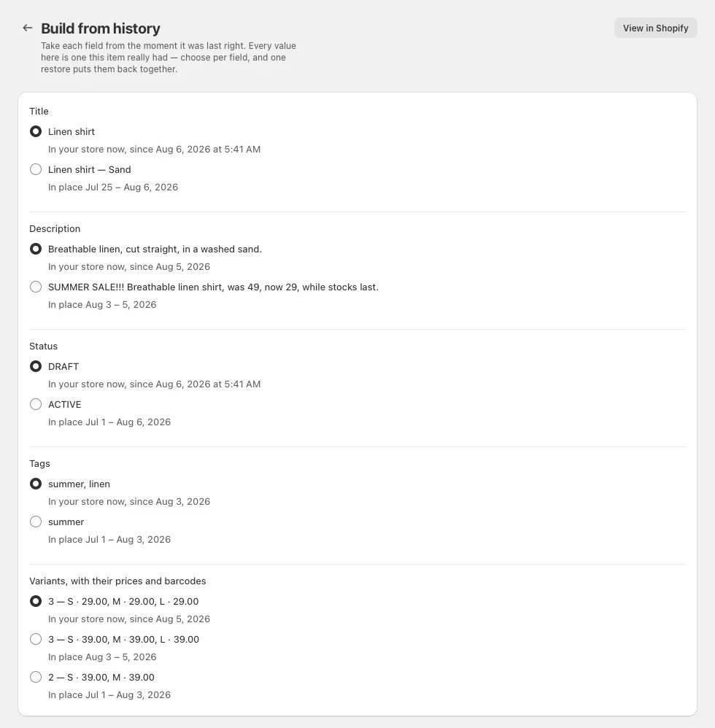Select the 'Linen shirt' title radio

click(x=36, y=131)
